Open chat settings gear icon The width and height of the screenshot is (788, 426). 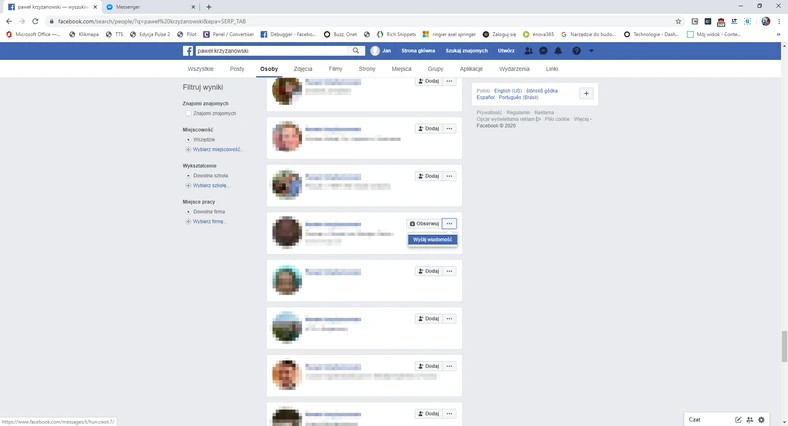(x=761, y=419)
